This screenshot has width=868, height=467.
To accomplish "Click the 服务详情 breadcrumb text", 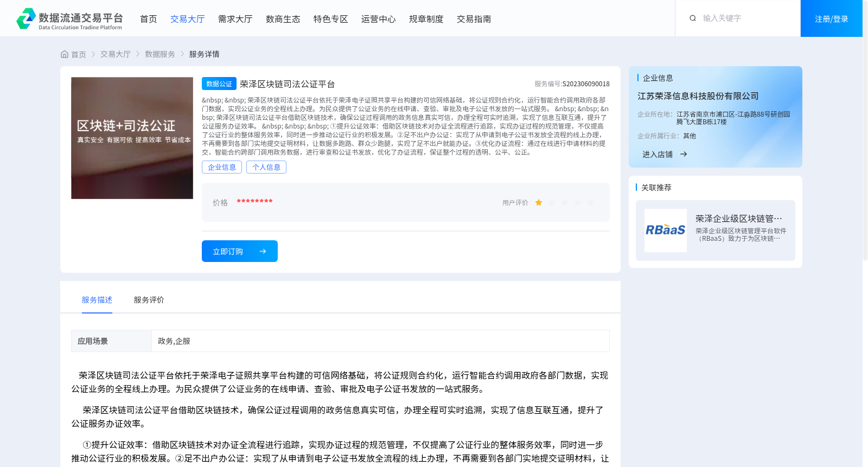I will [205, 54].
